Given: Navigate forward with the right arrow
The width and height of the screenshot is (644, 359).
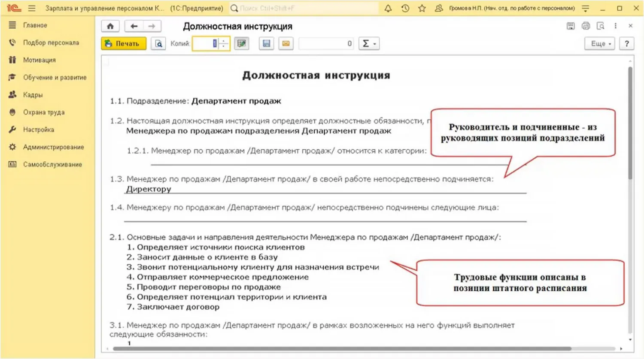Looking at the screenshot, I should (152, 26).
